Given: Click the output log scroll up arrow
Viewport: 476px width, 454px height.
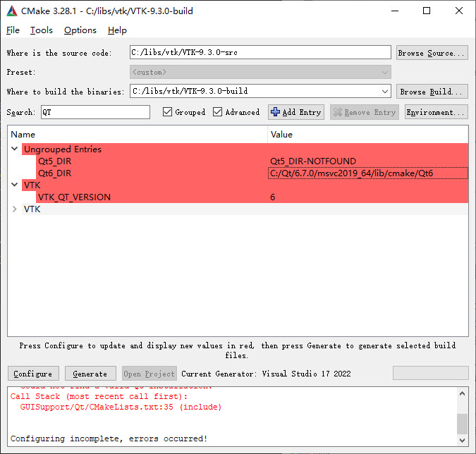Looking at the screenshot, I should tap(462, 393).
